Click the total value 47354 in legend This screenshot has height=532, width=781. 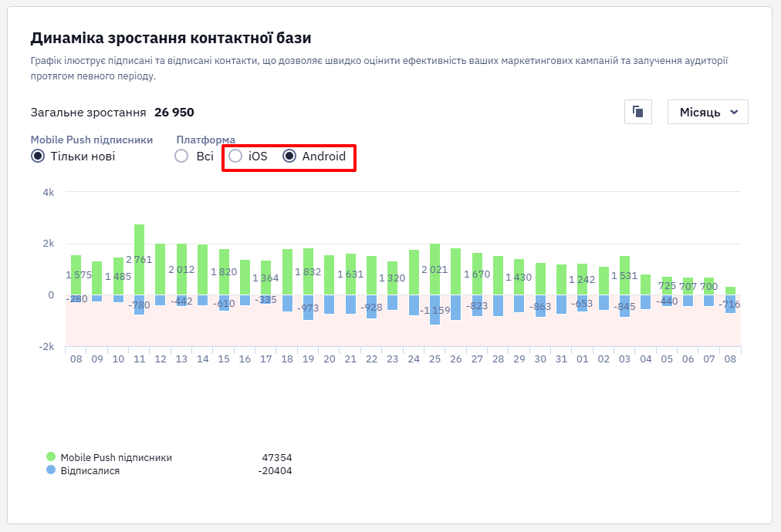[277, 457]
